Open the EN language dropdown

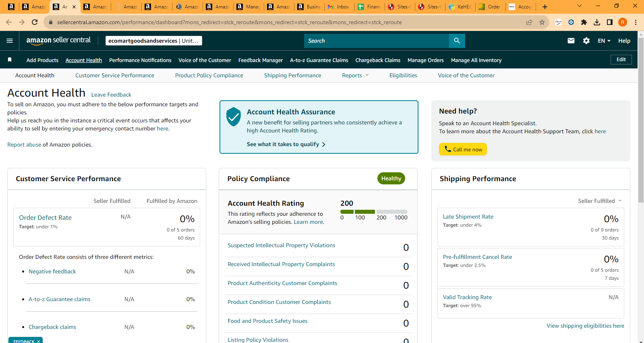click(604, 41)
